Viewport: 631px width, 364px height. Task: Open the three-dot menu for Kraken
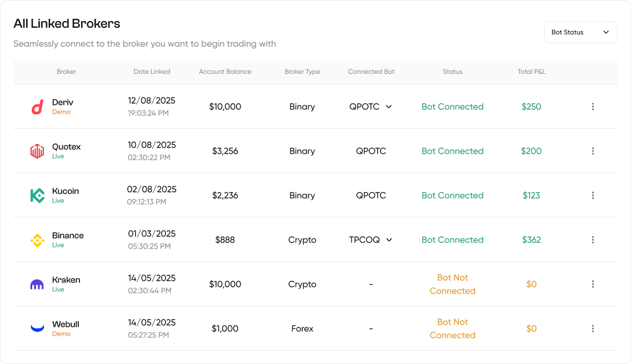593,284
